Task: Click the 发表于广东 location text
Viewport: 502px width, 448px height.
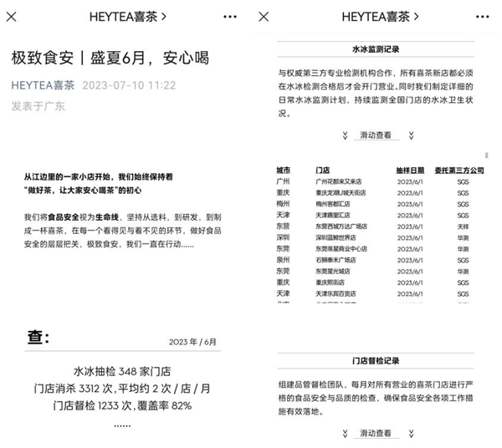Action: 38,106
